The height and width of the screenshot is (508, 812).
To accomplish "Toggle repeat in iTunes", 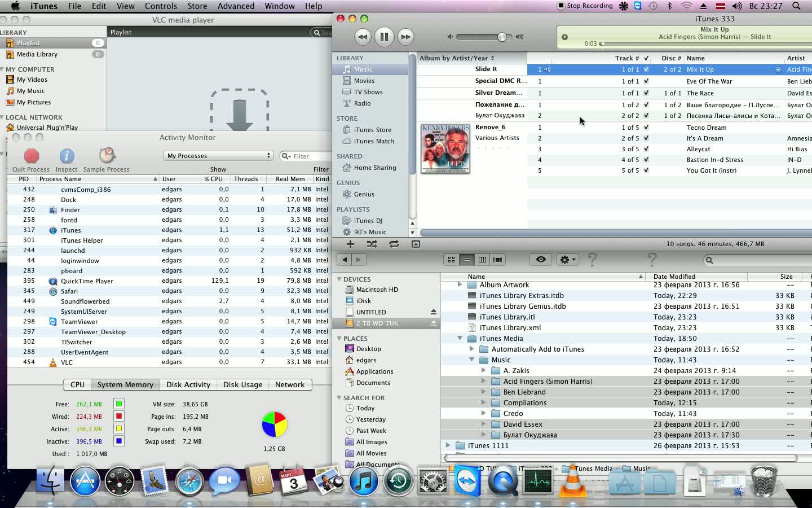I will pyautogui.click(x=394, y=244).
